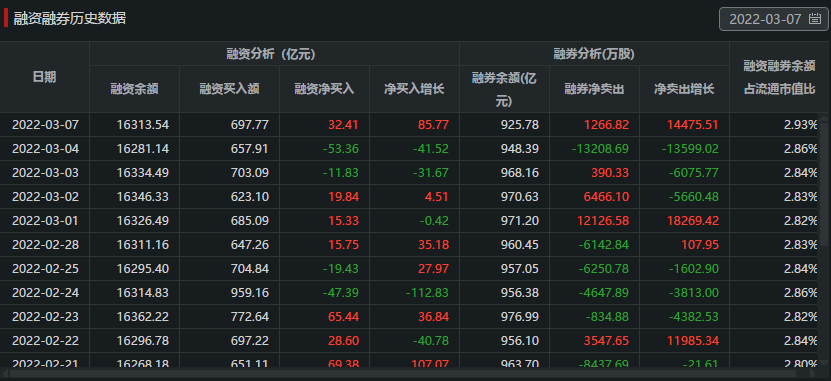Image resolution: width=831 pixels, height=381 pixels.
Task: Click the 12126.58 net short selling value
Action: tap(603, 221)
